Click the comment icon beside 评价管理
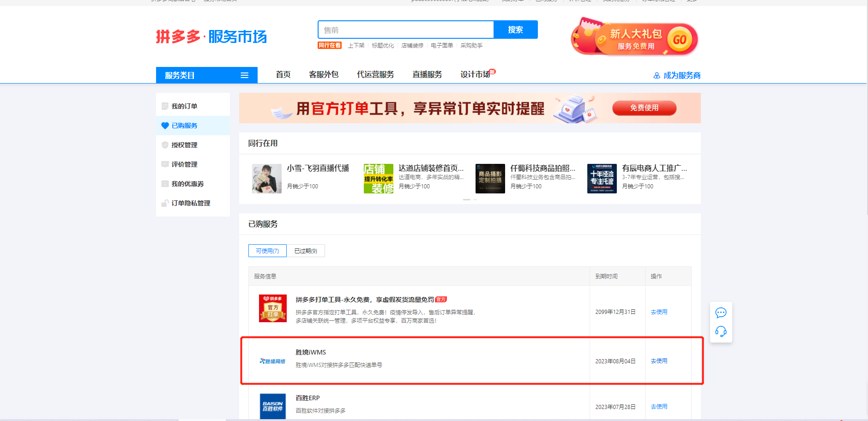868x421 pixels. [x=165, y=164]
